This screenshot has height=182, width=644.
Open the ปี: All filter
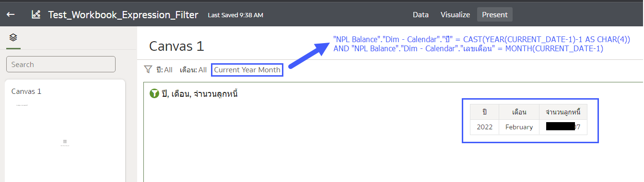164,70
